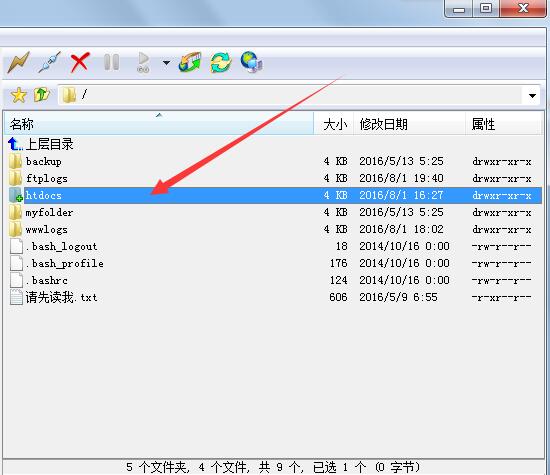Click the myfolder folder icon
The height and width of the screenshot is (475, 550).
click(15, 212)
